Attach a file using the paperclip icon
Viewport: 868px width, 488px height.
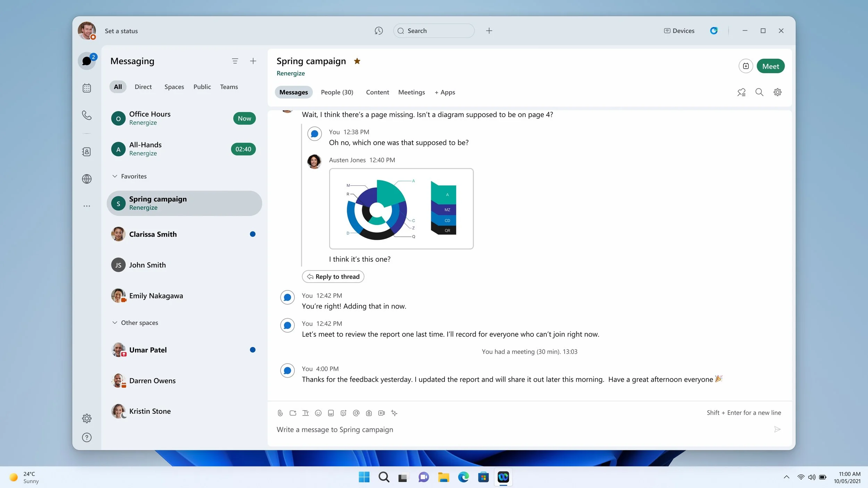pos(280,413)
